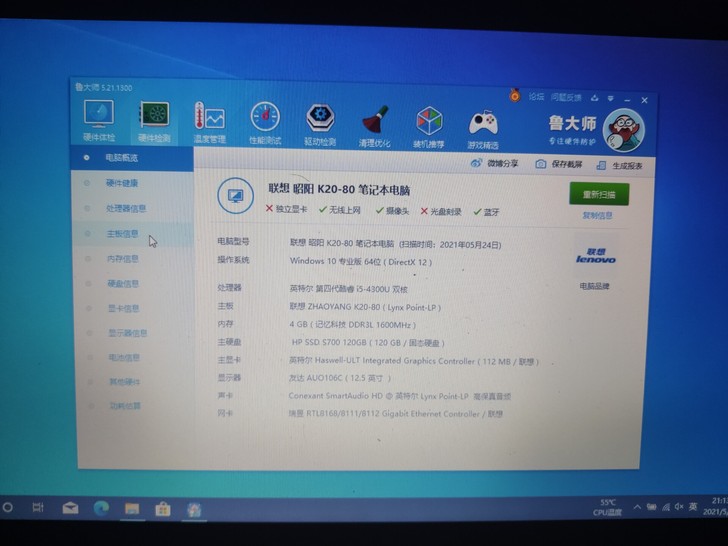Viewport: 728px width, 546px height.
Task: Show hidden tray icons chevron
Action: pos(637,507)
